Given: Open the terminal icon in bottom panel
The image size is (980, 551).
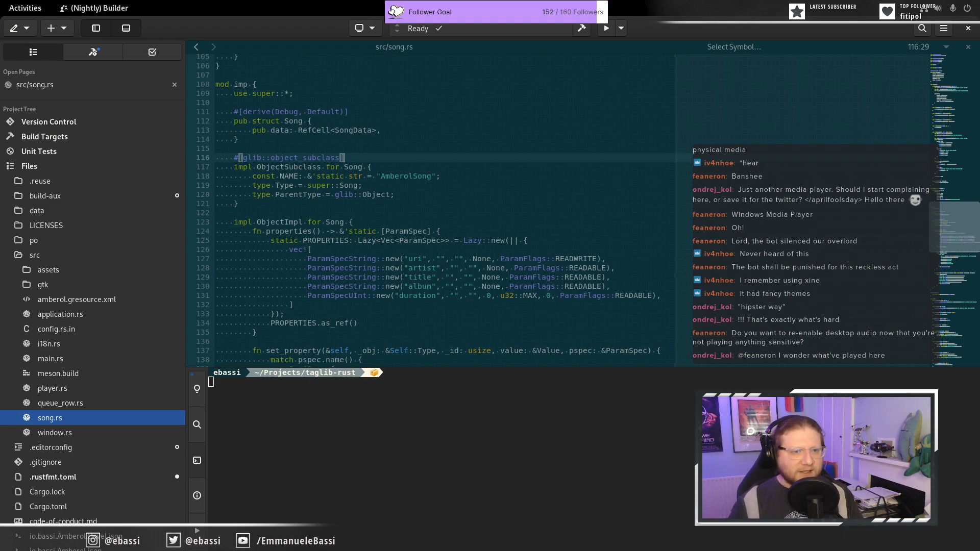Looking at the screenshot, I should [197, 460].
